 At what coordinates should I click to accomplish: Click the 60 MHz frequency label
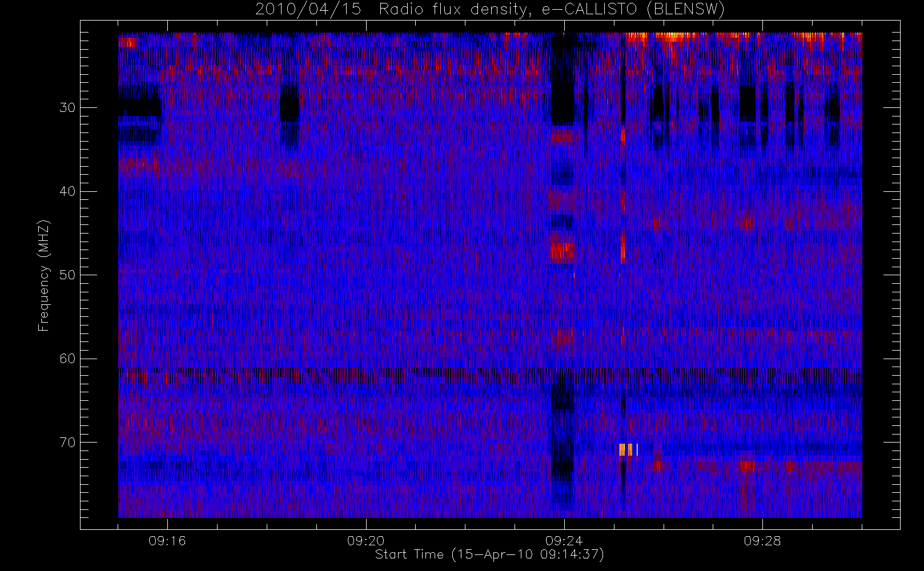(x=67, y=359)
